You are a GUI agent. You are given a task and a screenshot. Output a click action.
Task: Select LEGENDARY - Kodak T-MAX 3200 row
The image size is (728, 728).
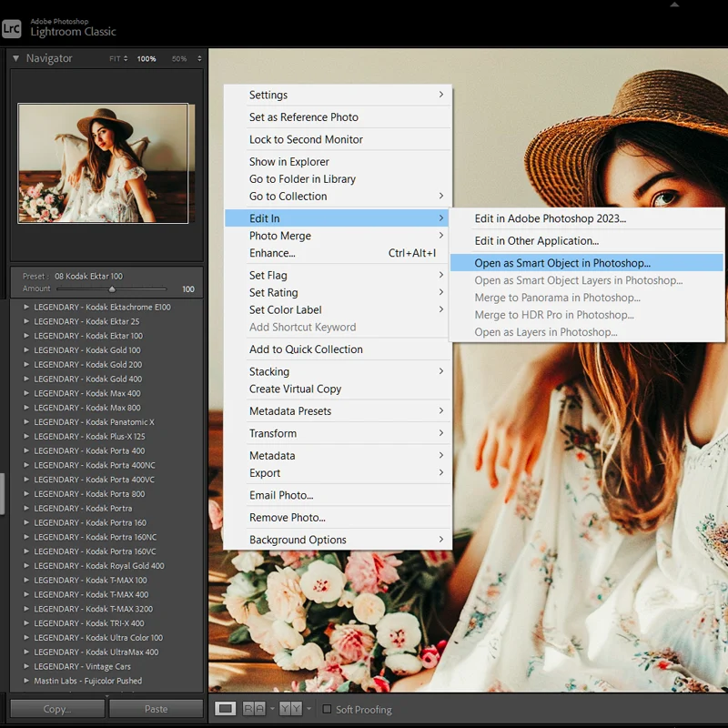tap(106, 609)
